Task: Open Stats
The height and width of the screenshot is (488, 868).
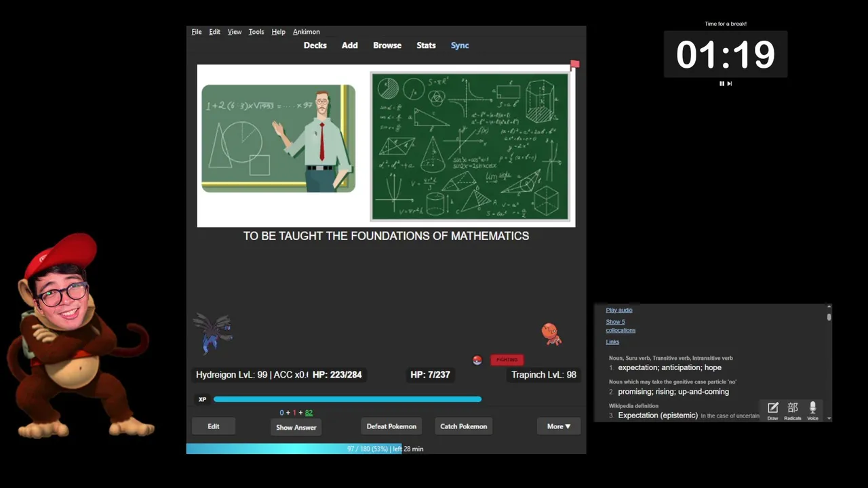Action: pos(426,45)
